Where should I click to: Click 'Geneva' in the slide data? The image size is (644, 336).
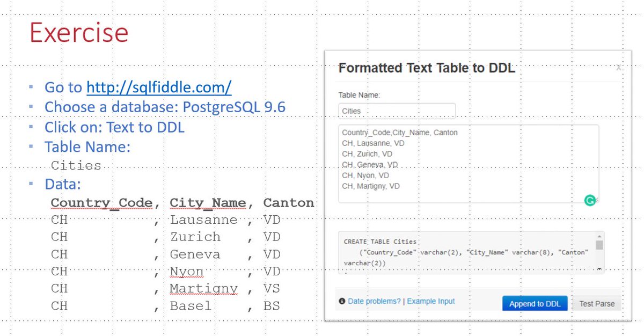(x=195, y=254)
